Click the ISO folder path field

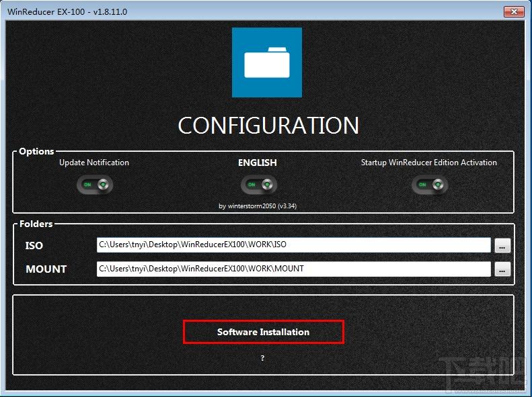tap(293, 245)
